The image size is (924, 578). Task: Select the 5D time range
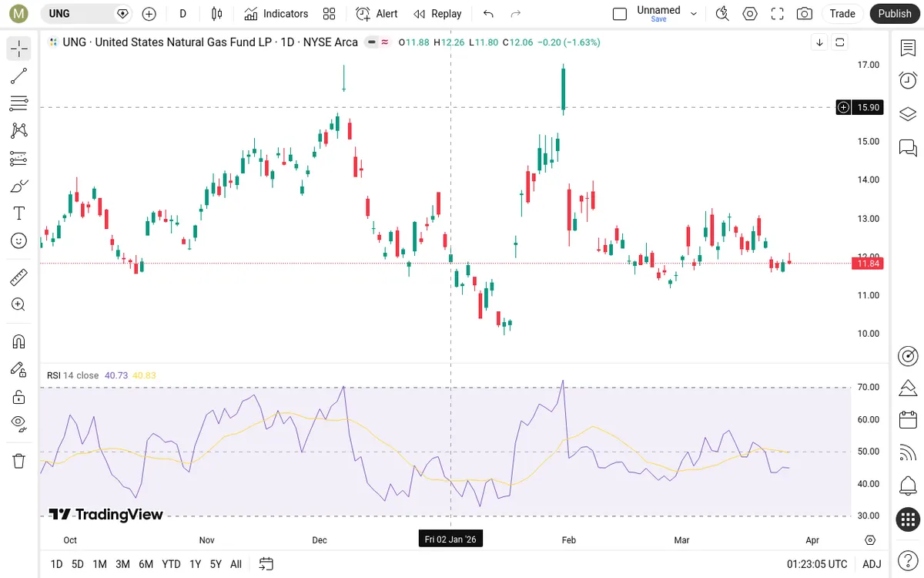click(x=78, y=564)
